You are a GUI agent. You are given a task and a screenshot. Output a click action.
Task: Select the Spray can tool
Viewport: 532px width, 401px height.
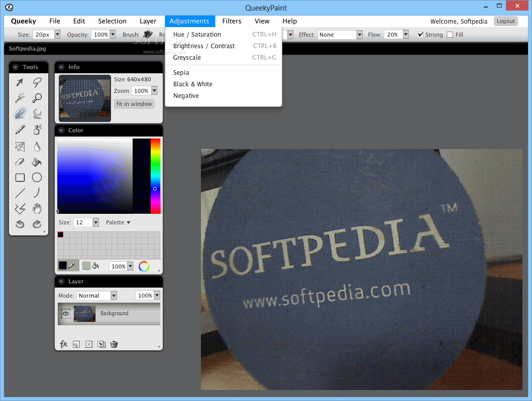coord(37,129)
